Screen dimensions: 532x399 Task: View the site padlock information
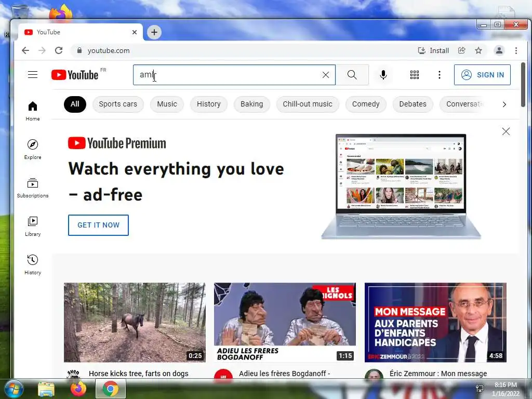pyautogui.click(x=79, y=50)
